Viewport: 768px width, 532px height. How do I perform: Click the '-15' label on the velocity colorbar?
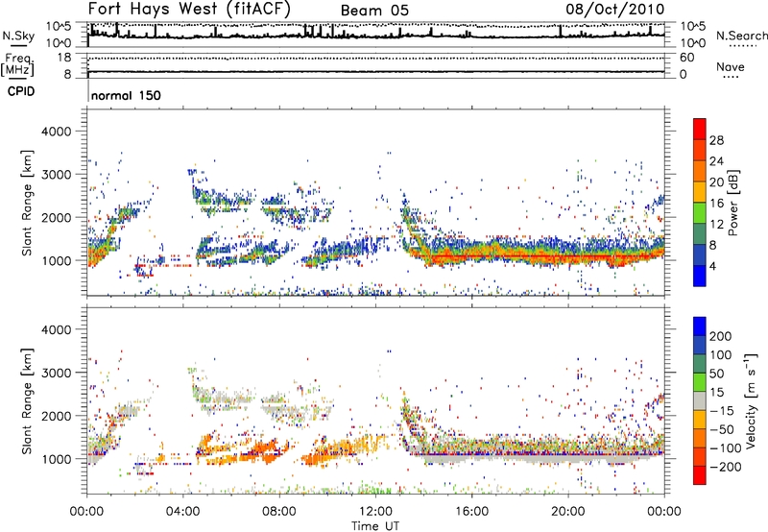722,411
